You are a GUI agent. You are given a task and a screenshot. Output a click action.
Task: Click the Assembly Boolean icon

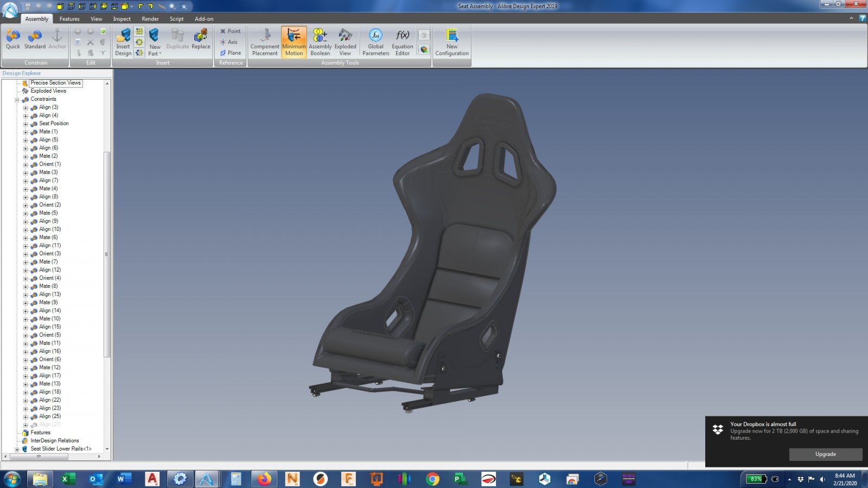[x=320, y=42]
